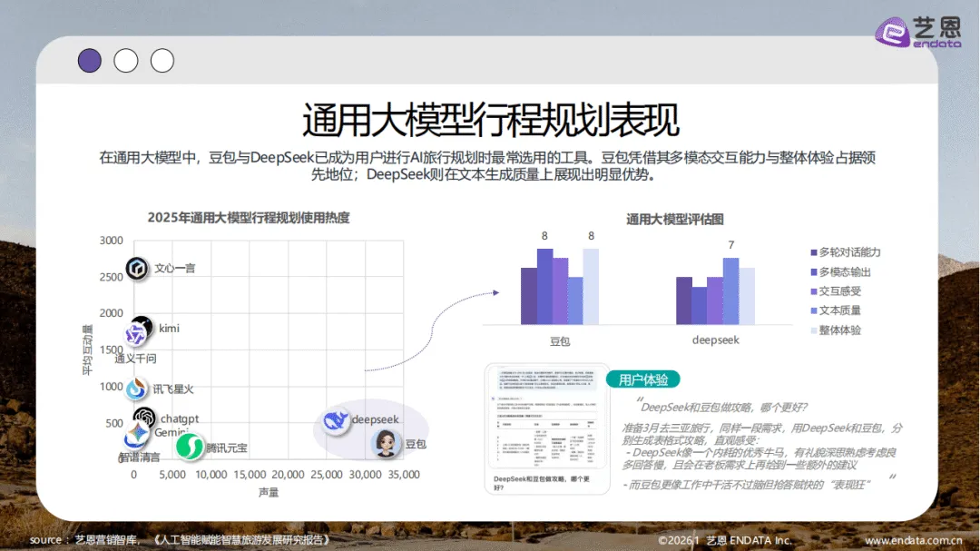Click the 多轮对话能力 legend swatch
Screen dimensions: 980x551
(814, 252)
